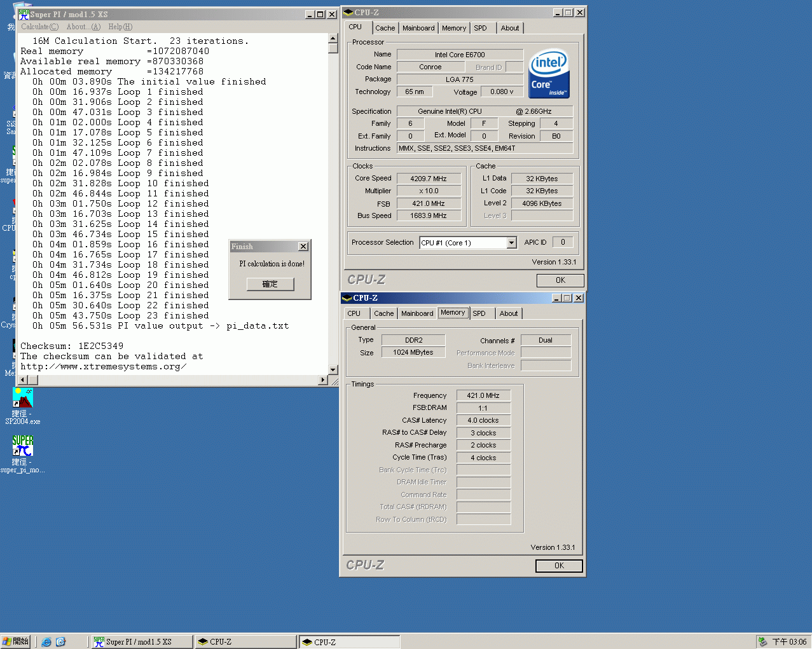Viewport: 812px width, 649px height.
Task: Open the SP2004.exe desktop shortcut
Action: pyautogui.click(x=22, y=399)
